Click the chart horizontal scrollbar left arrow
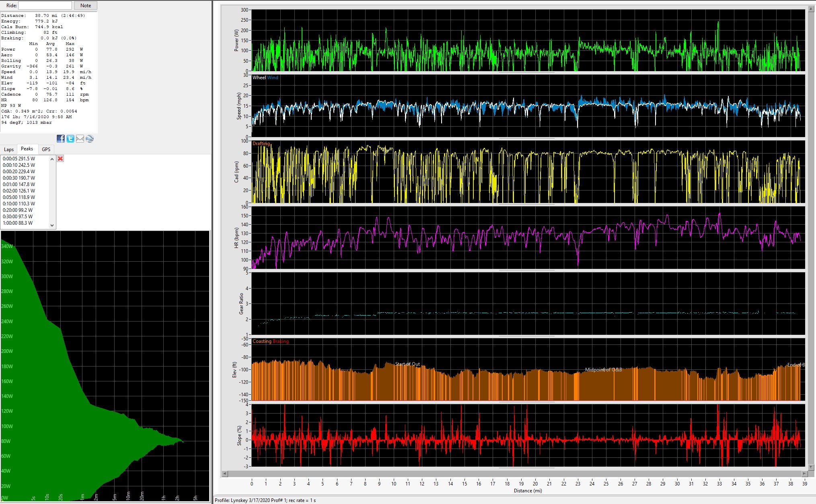Image resolution: width=816 pixels, height=504 pixels. coord(224,474)
